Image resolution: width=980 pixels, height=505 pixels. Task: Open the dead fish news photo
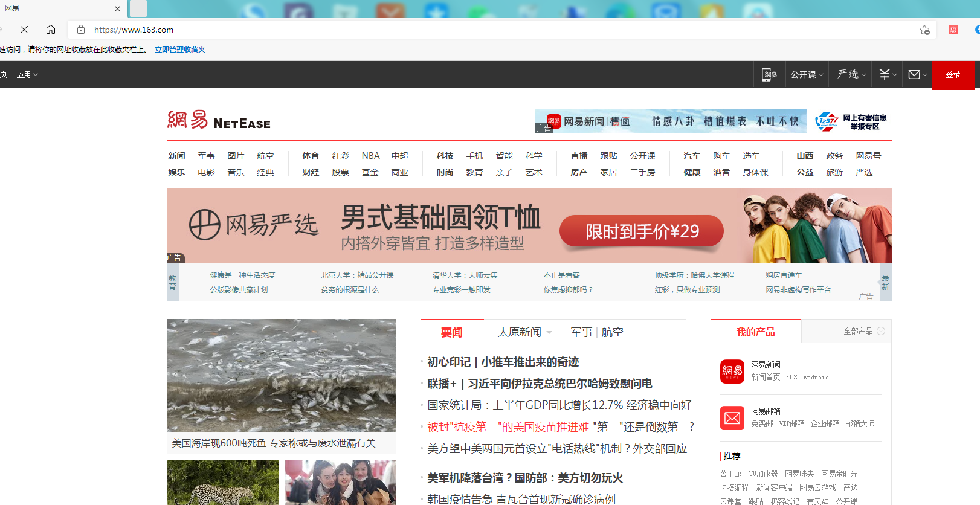(282, 375)
